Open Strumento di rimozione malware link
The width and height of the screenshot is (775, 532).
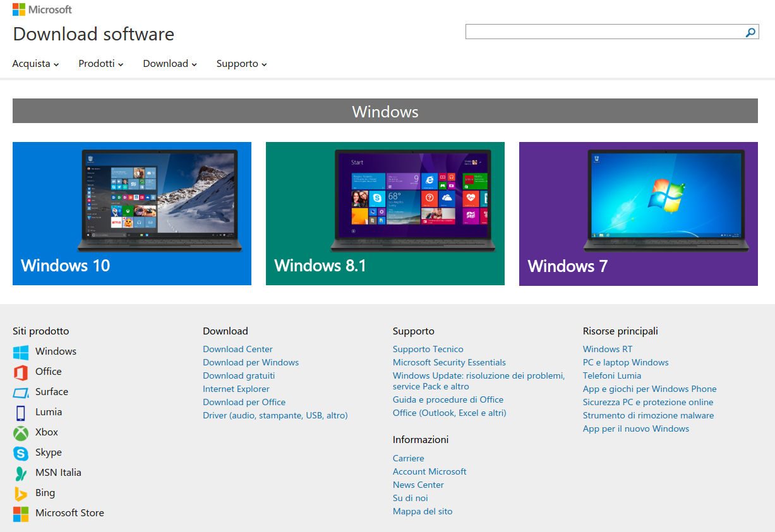648,415
